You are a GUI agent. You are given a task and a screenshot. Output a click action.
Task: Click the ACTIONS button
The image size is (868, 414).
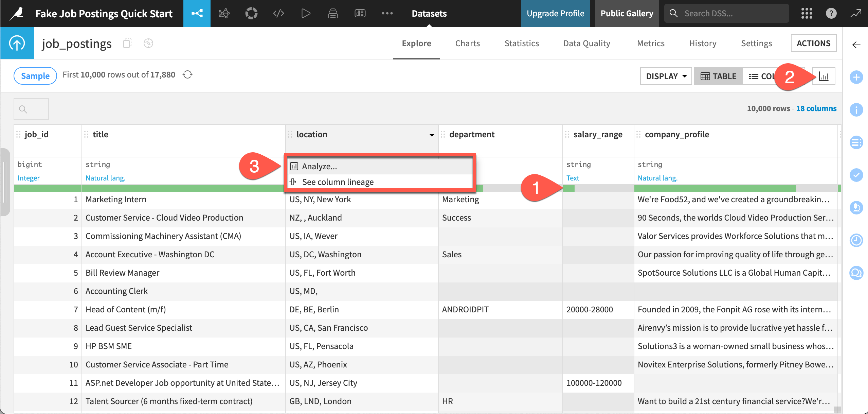point(814,43)
